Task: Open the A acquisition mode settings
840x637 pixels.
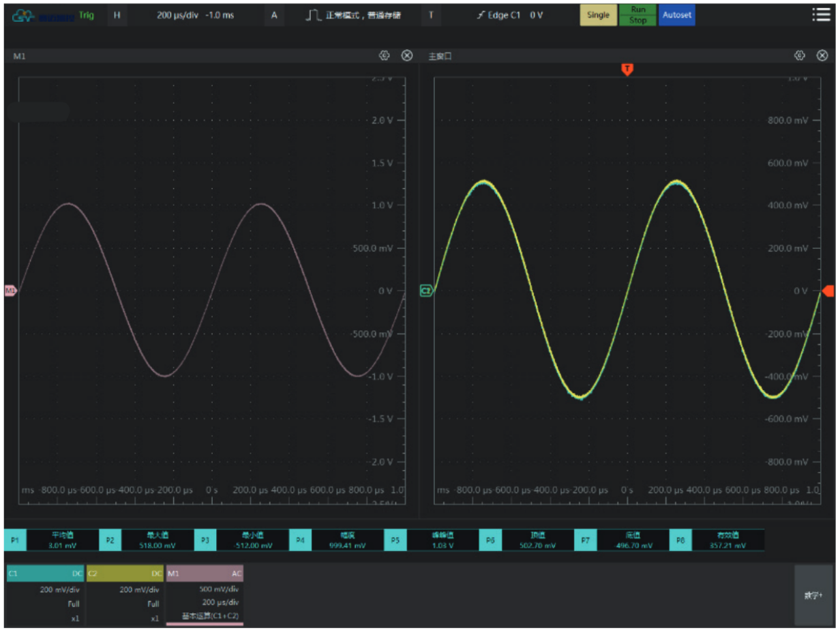Action: pyautogui.click(x=274, y=15)
